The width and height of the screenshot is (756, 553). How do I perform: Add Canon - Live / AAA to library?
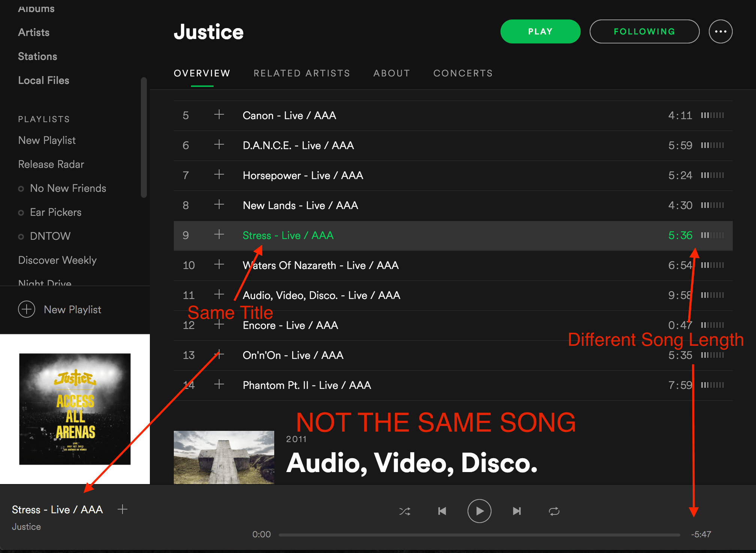219,114
